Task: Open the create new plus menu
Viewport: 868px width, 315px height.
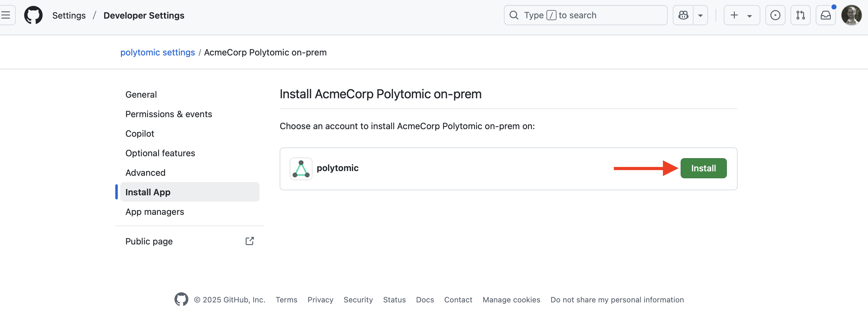Action: pyautogui.click(x=742, y=15)
